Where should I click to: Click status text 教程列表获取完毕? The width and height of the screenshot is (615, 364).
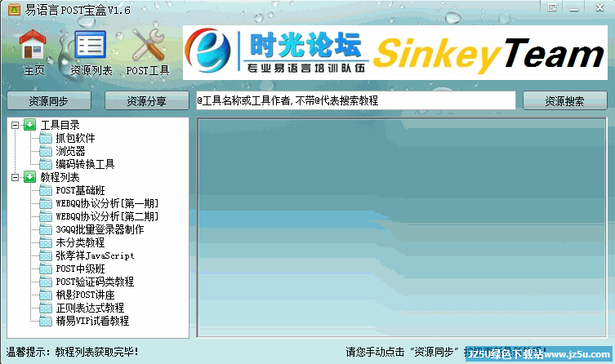(96, 352)
